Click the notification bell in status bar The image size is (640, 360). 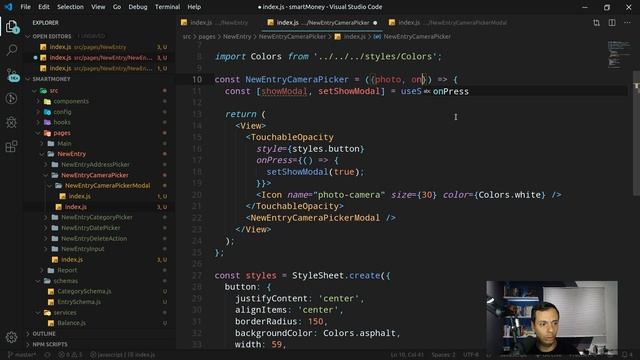point(625,355)
